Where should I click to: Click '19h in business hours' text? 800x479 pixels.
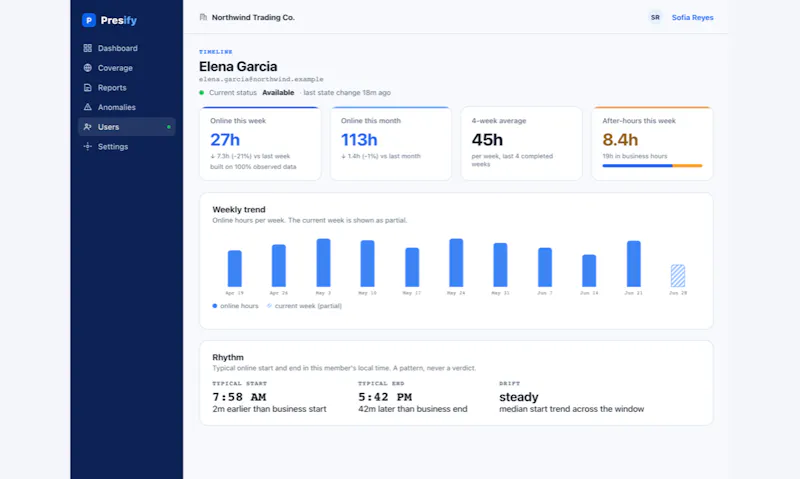[x=635, y=156]
